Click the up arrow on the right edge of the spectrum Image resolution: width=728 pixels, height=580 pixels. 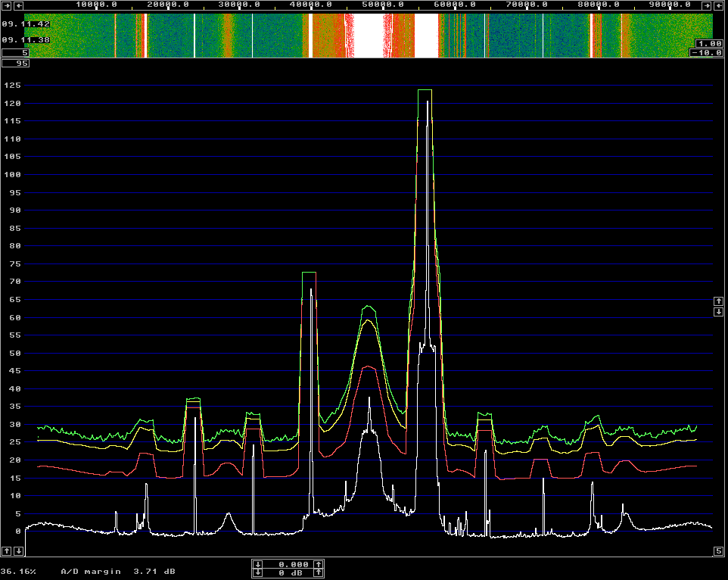718,301
